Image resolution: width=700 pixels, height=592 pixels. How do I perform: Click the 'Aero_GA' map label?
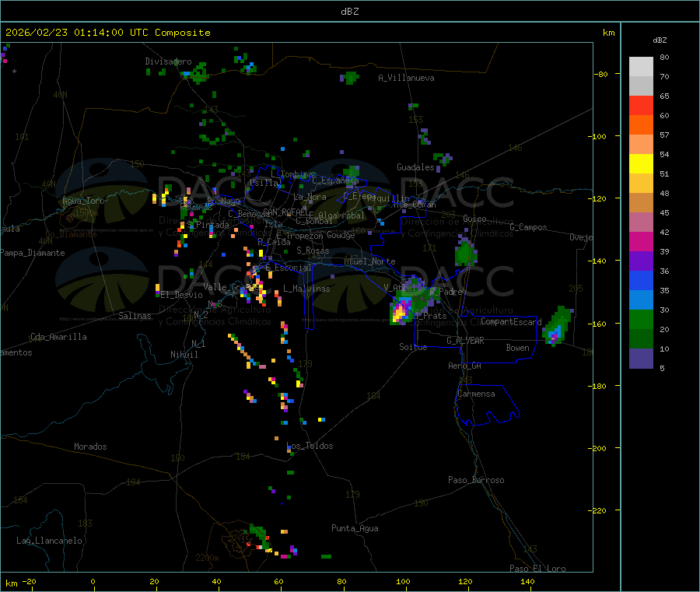pyautogui.click(x=465, y=366)
